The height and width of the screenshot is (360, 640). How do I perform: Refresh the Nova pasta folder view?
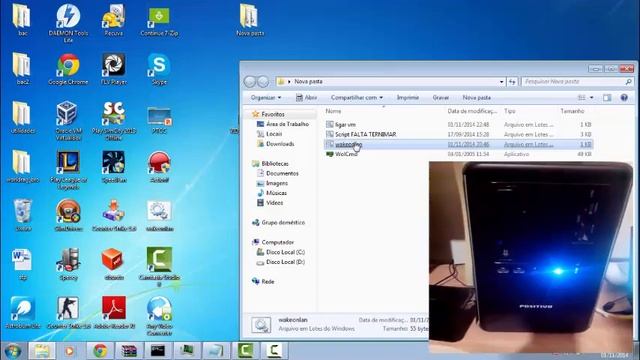[512, 82]
